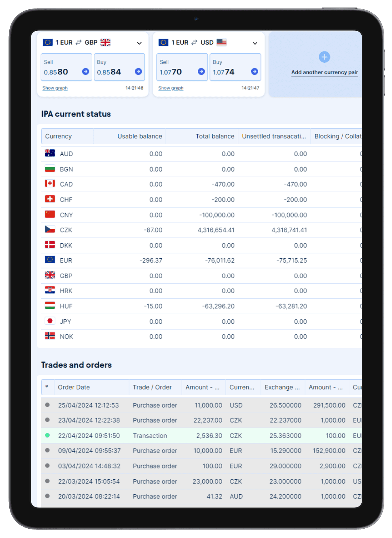The height and width of the screenshot is (538, 392).
Task: Click the plus icon to add currency pair
Action: point(324,57)
